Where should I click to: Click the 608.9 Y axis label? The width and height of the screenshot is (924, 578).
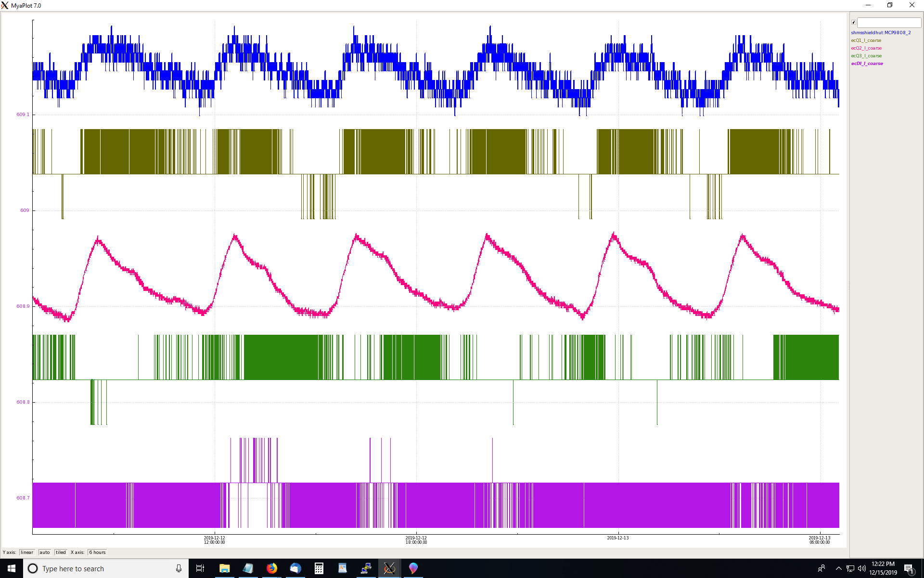pos(23,306)
